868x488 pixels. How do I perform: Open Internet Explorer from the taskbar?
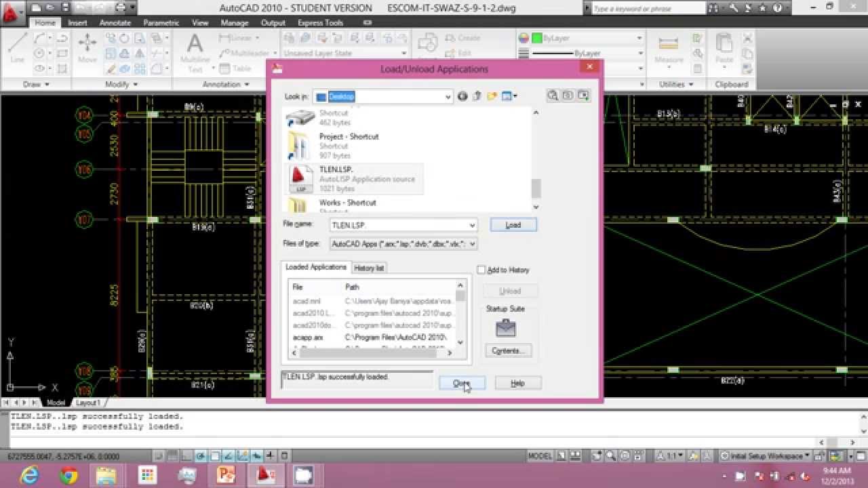pos(29,475)
